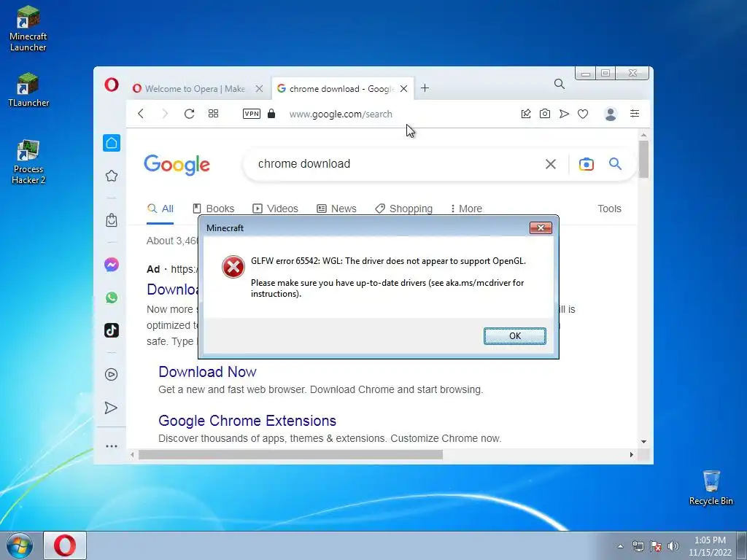Image resolution: width=747 pixels, height=560 pixels.
Task: Switch to the Welcome to Opera tab
Action: [196, 88]
